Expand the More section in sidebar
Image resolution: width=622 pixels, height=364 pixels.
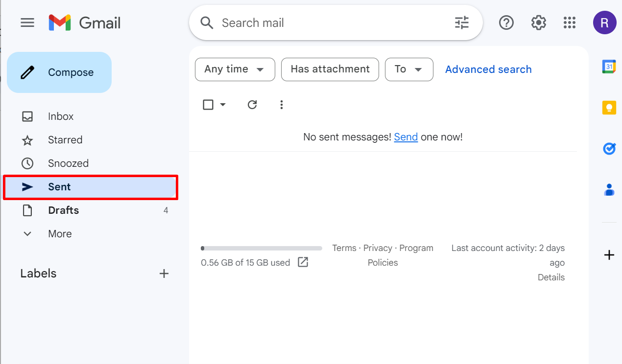pos(60,234)
